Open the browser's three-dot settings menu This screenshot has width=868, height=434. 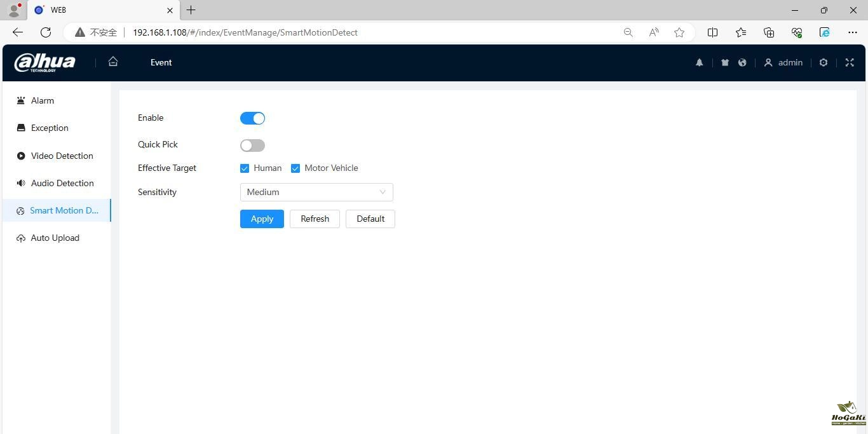pyautogui.click(x=852, y=32)
